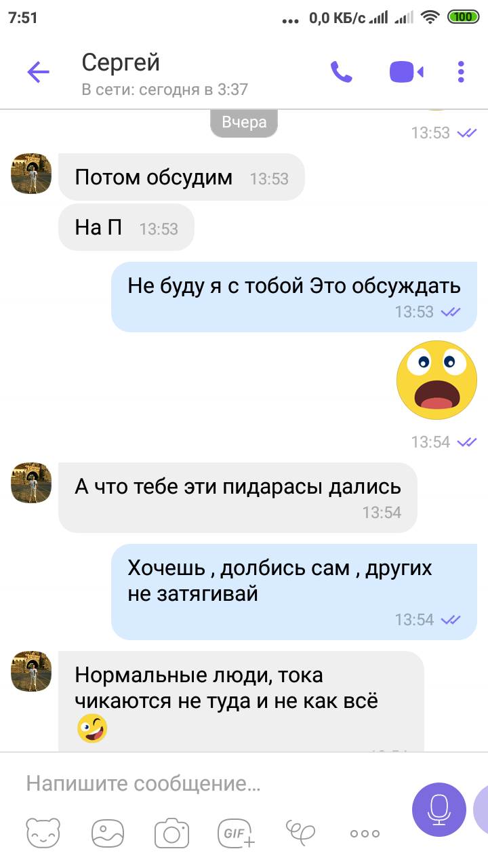488x868 pixels.
Task: Tap the avatar beside 'Нормальные люди' message
Action: (x=32, y=671)
